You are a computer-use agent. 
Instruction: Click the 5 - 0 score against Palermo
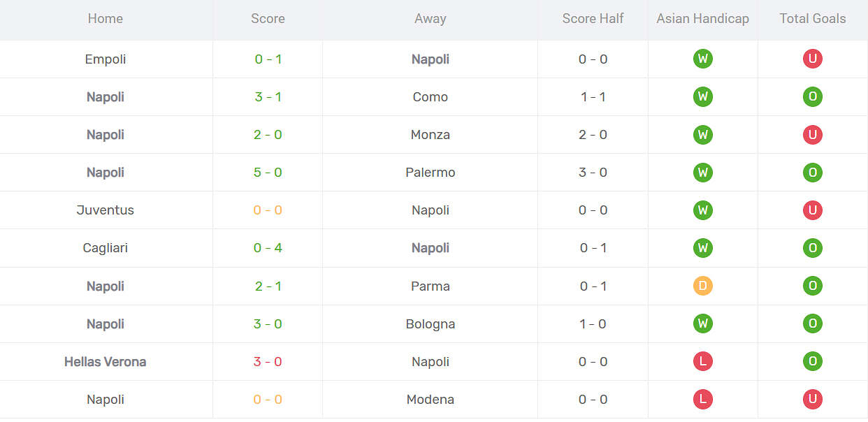268,173
